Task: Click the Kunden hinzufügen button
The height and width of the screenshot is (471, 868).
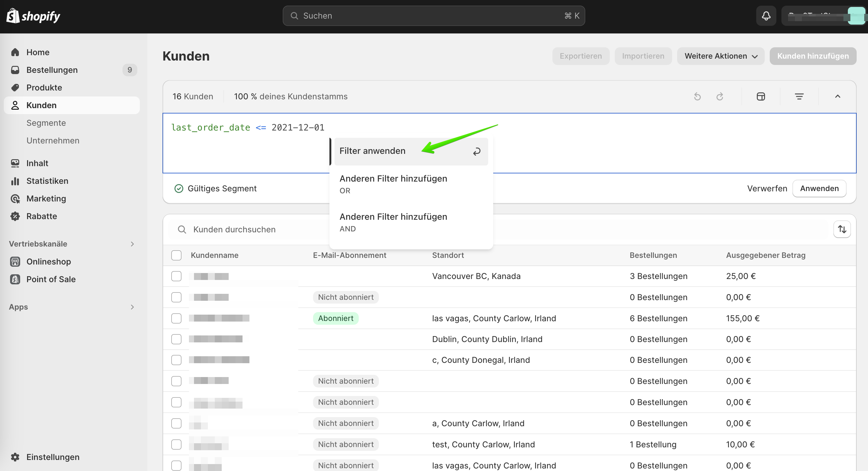Action: click(x=813, y=56)
